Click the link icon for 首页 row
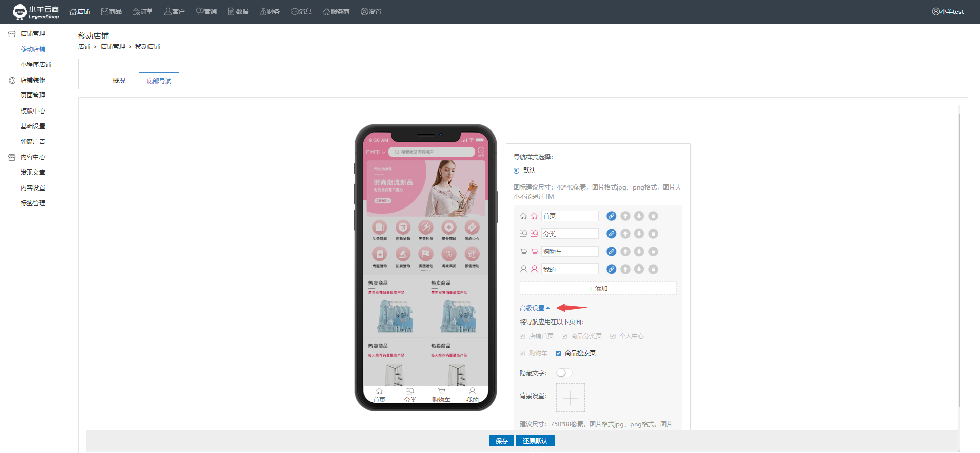This screenshot has width=980, height=453. coord(611,216)
